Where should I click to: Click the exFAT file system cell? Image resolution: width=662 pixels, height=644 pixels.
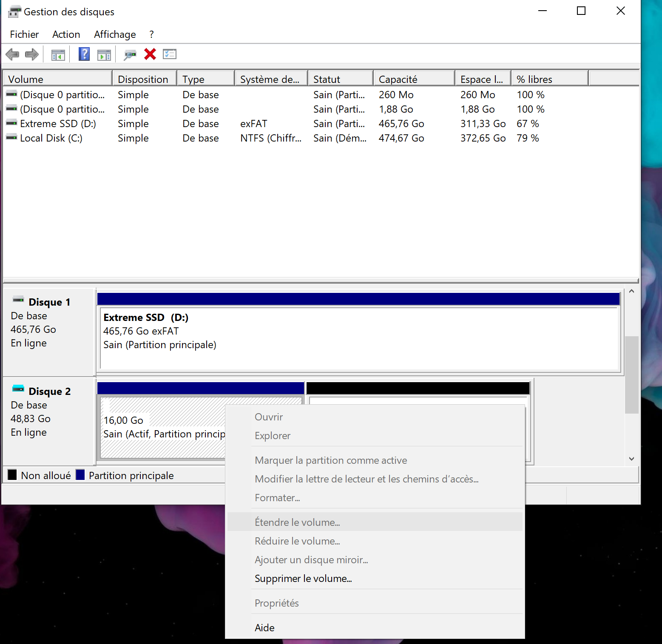click(253, 123)
